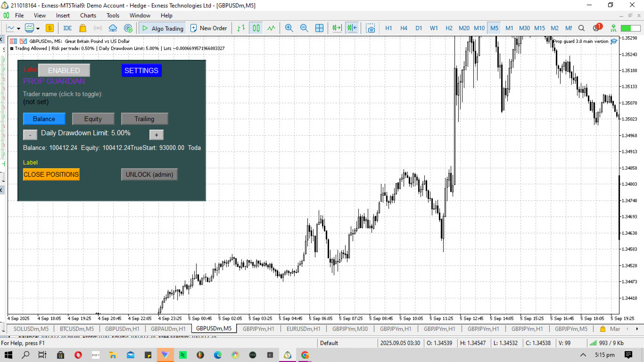Open chart type dropdown arrow
The width and height of the screenshot is (644, 362).
coord(18,28)
